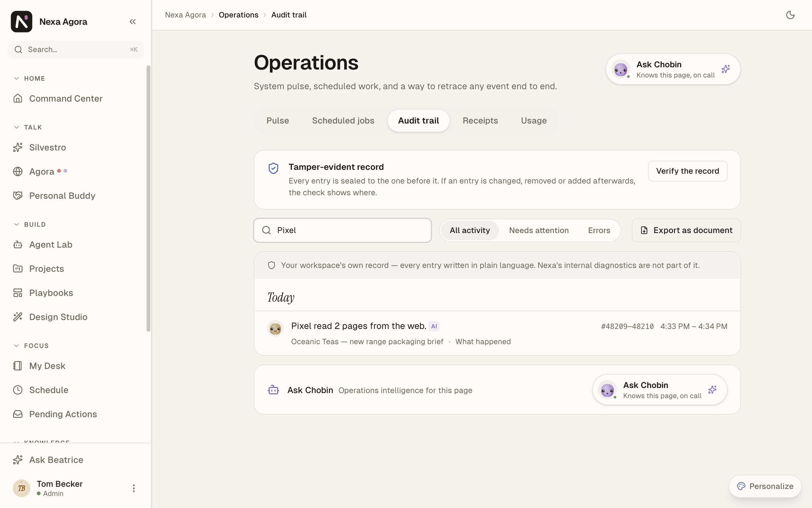
Task: Click the audit search field containing Pixel
Action: (x=342, y=230)
